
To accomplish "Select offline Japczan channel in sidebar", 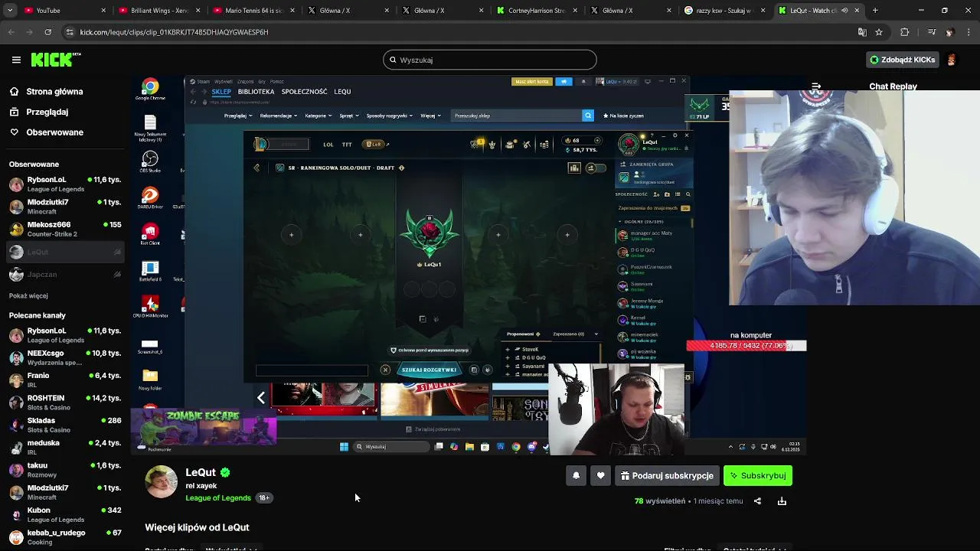I will (65, 275).
